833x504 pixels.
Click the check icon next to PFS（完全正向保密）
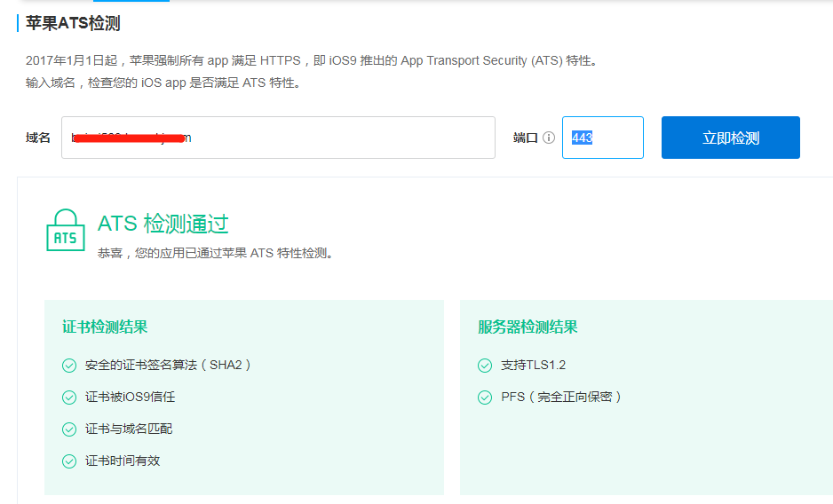point(485,398)
